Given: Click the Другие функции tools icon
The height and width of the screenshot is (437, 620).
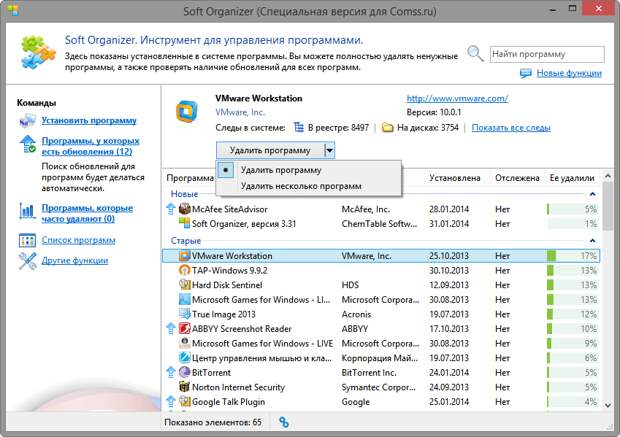Looking at the screenshot, I should 27,261.
